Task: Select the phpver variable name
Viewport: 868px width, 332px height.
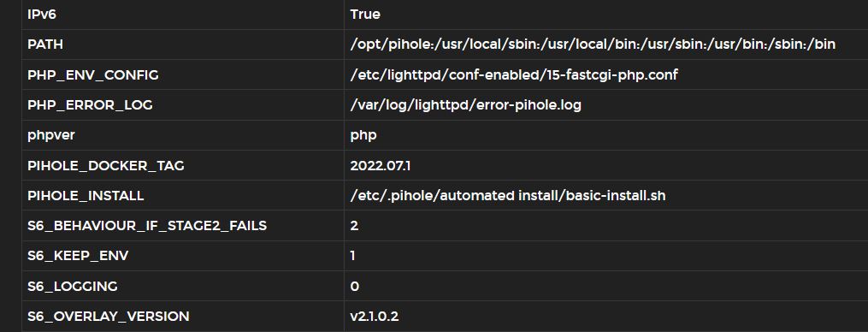Action: (51, 135)
